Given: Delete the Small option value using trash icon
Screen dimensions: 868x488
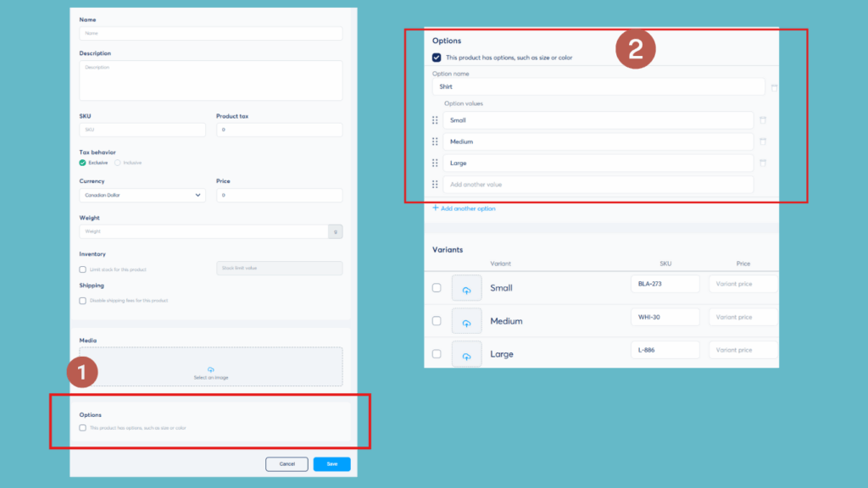Looking at the screenshot, I should 765,119.
